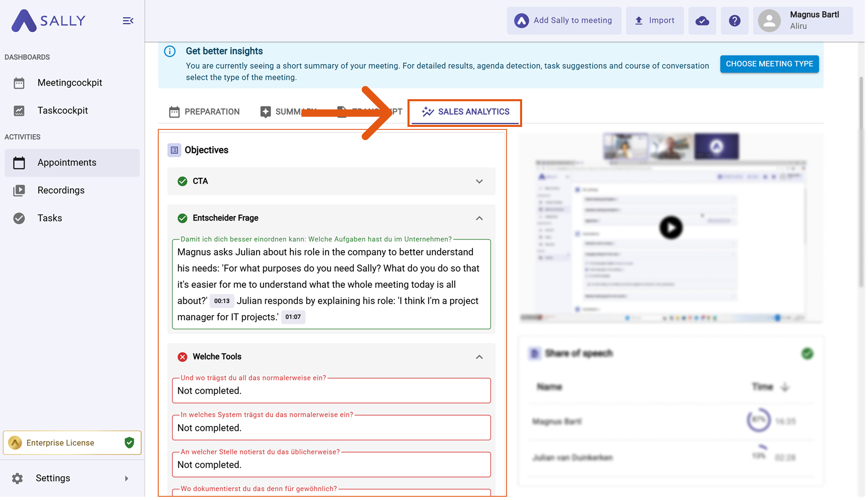Switch to the Preparation tab
Viewport: 868px width, 500px height.
pyautogui.click(x=204, y=111)
